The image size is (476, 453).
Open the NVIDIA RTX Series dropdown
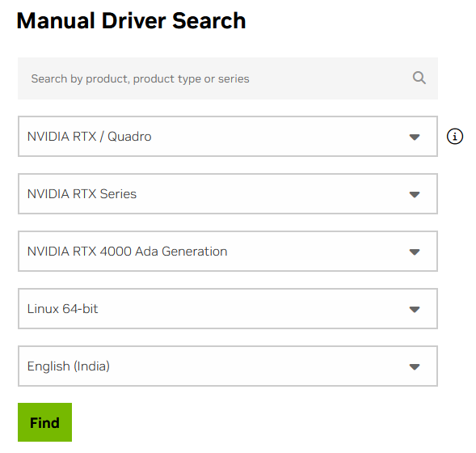tap(228, 194)
